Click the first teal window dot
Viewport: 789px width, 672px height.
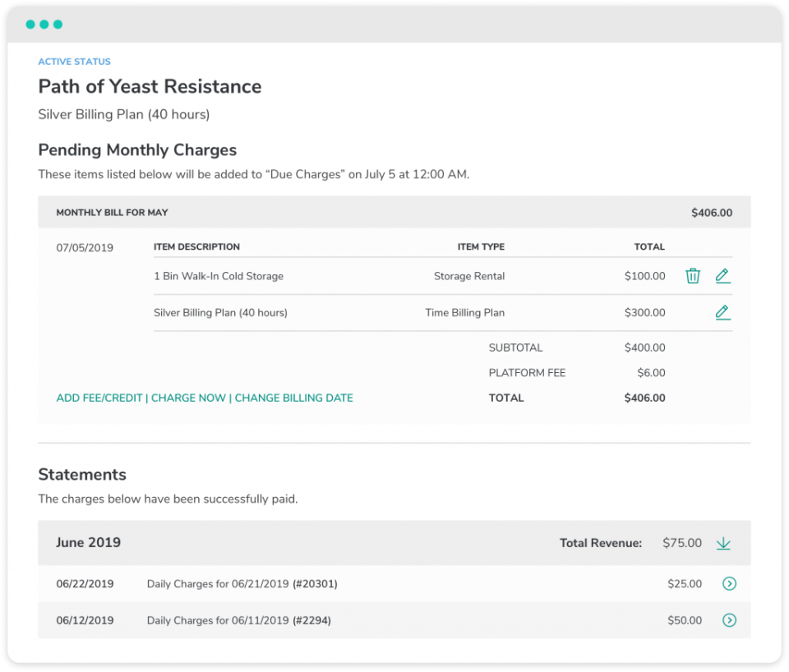(x=30, y=25)
